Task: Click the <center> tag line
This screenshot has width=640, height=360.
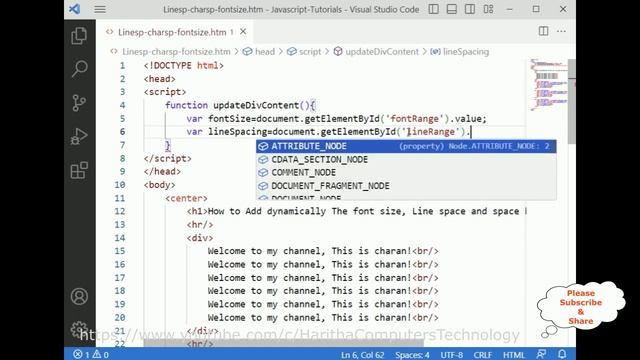Action: click(x=186, y=198)
